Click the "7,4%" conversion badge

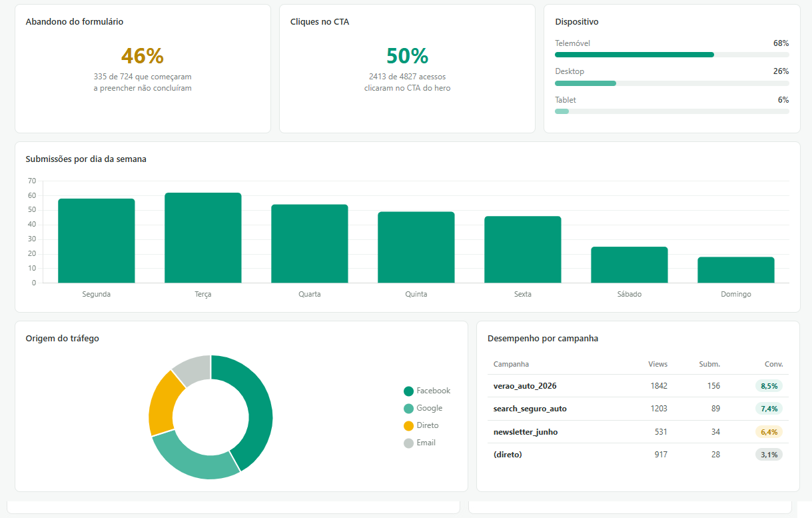[x=769, y=409]
